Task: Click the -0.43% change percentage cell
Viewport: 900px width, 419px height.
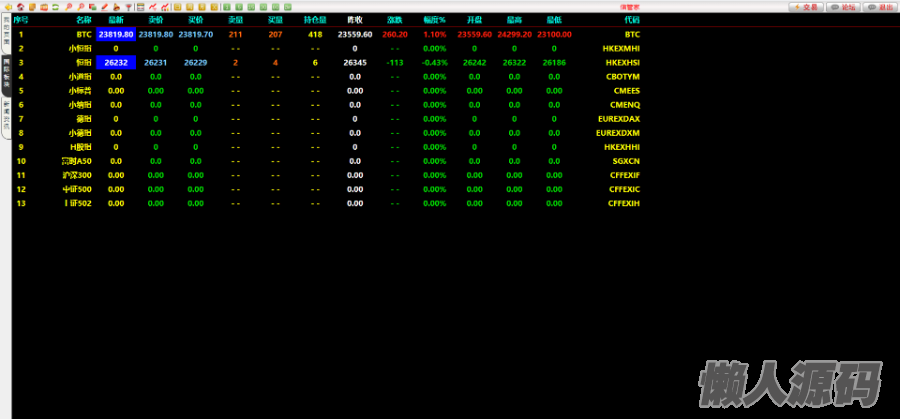Action: [435, 63]
